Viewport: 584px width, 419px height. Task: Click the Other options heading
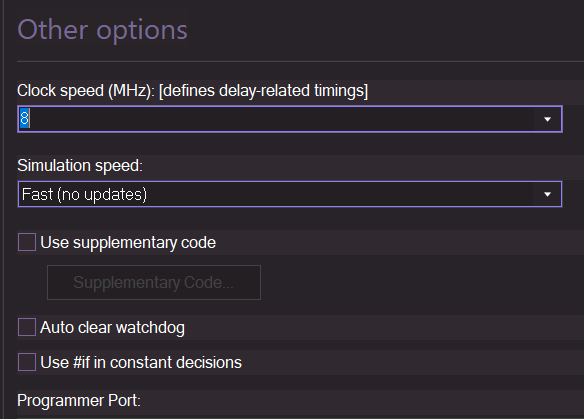(x=102, y=30)
